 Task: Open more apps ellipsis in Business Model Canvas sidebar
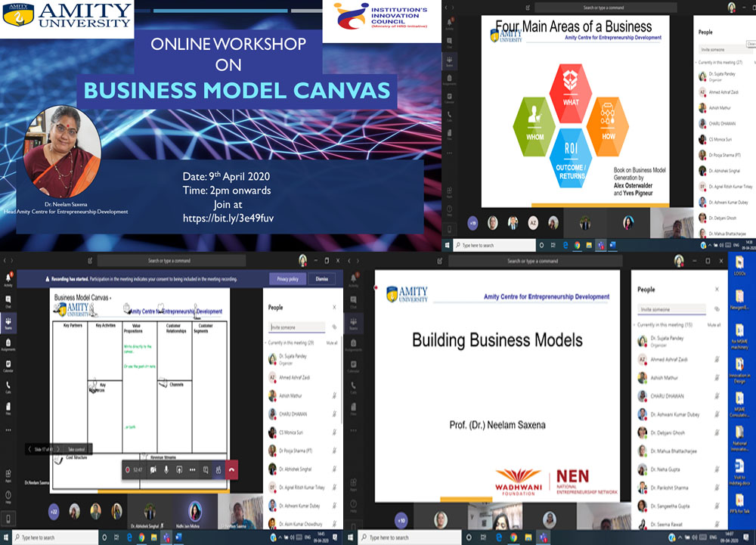click(8, 430)
